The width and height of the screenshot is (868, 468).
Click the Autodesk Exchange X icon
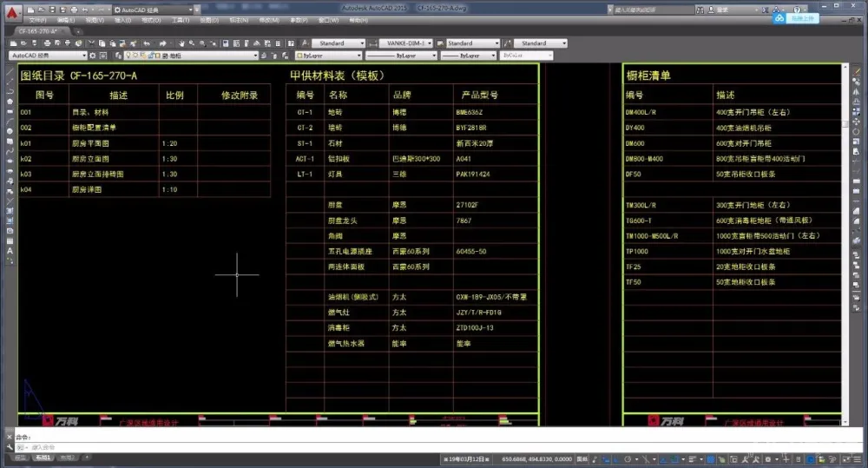pos(765,10)
